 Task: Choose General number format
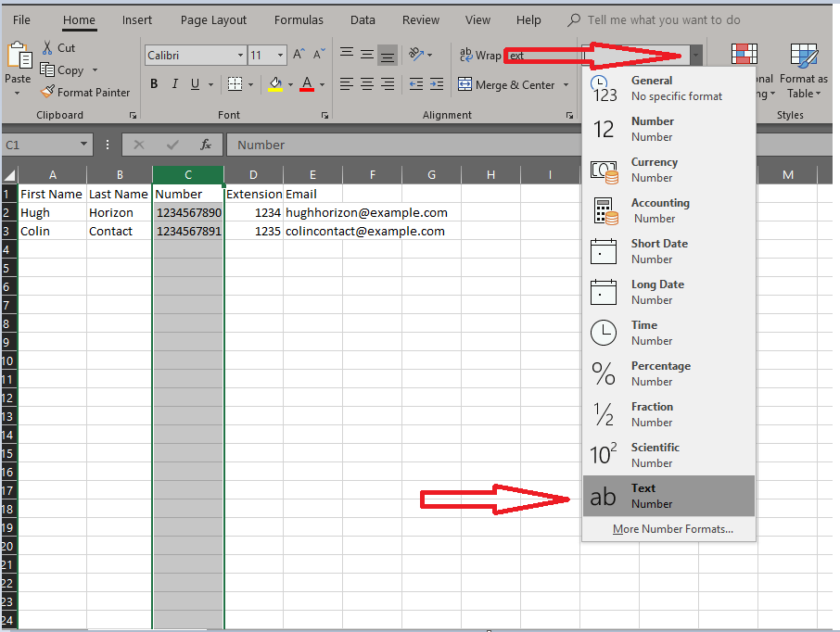pyautogui.click(x=668, y=88)
